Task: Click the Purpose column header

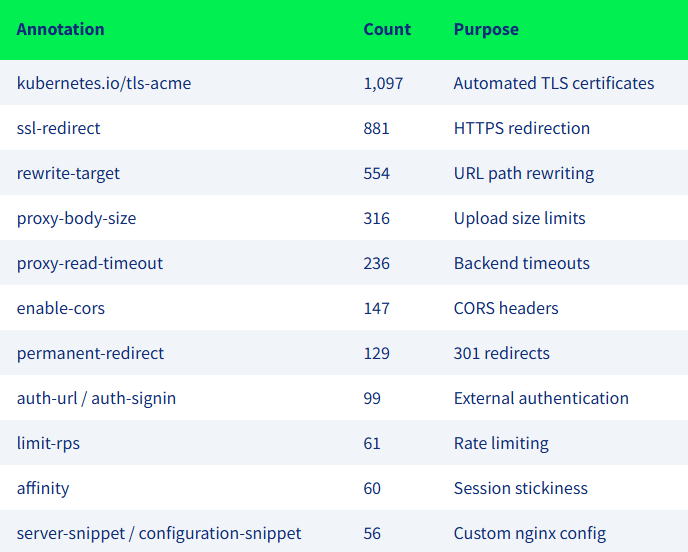Action: 486,29
